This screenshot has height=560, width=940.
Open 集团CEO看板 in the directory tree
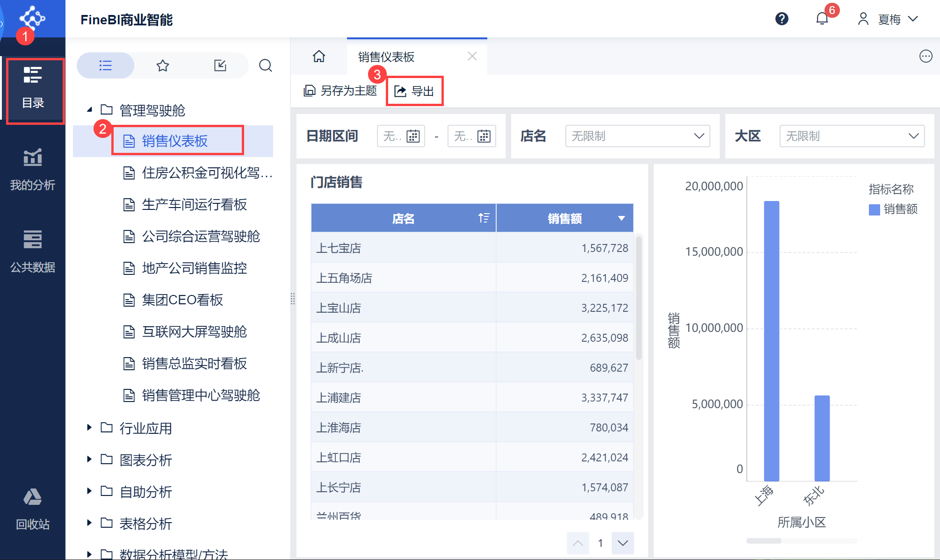click(x=182, y=300)
